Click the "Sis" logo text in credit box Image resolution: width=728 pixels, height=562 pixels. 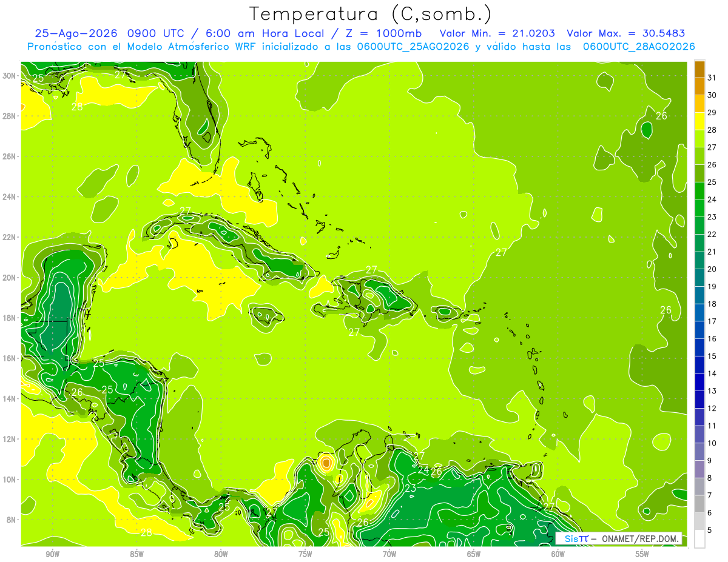[x=571, y=538]
